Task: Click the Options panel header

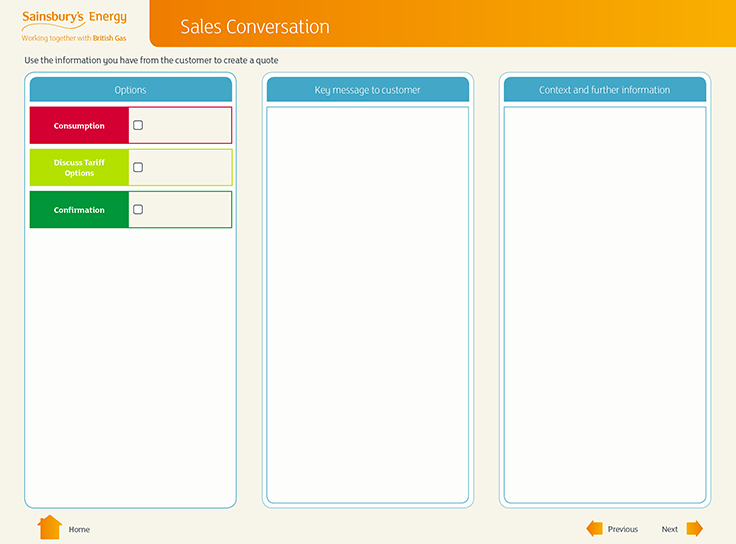Action: point(130,90)
